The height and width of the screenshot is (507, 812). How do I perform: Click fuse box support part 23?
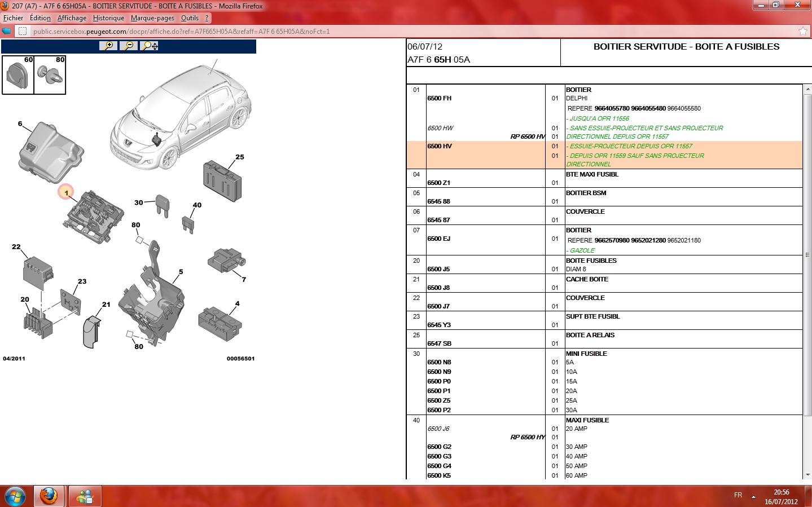pyautogui.click(x=71, y=302)
